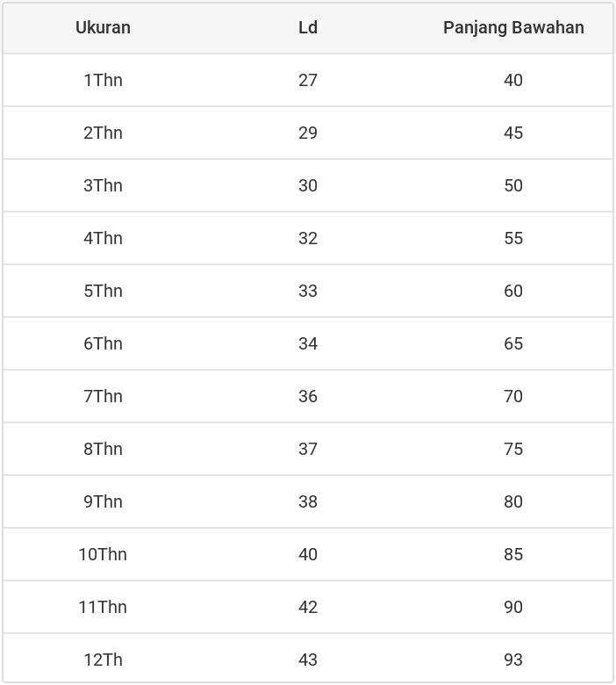Select Ld value 36 for 7Thn
The width and height of the screenshot is (616, 685).
point(307,396)
